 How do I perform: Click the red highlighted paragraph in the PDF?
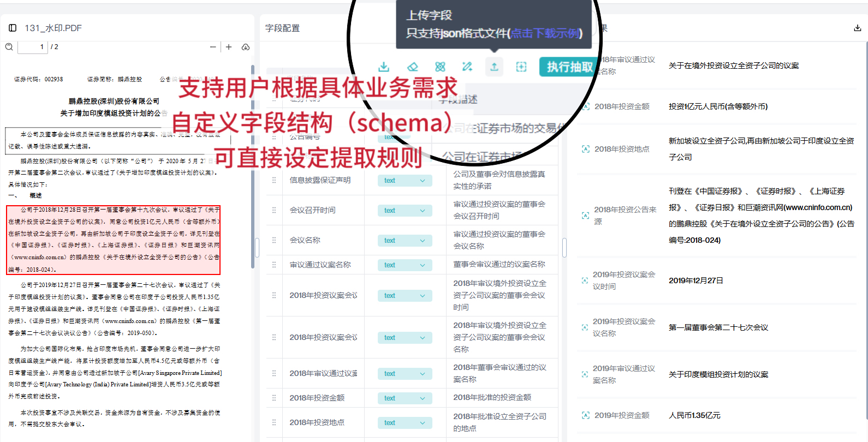pos(114,240)
